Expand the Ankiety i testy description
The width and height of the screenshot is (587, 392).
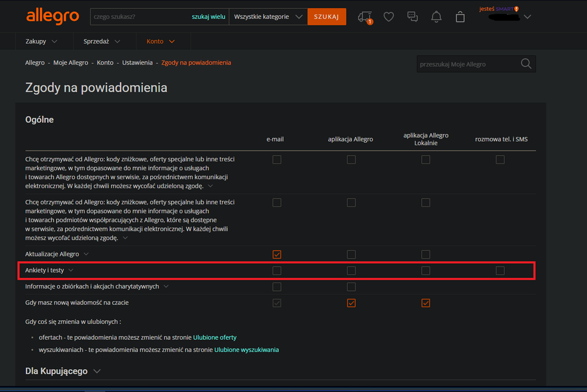(71, 270)
